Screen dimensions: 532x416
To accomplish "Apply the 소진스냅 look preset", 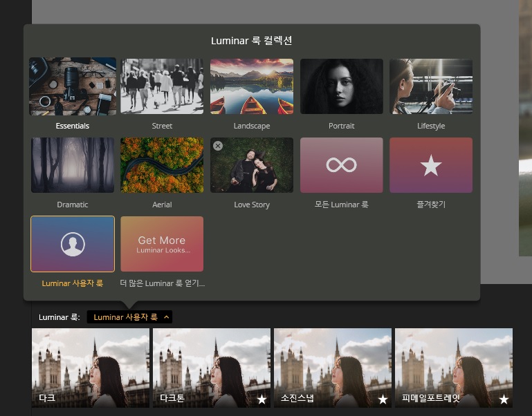I will pyautogui.click(x=333, y=368).
